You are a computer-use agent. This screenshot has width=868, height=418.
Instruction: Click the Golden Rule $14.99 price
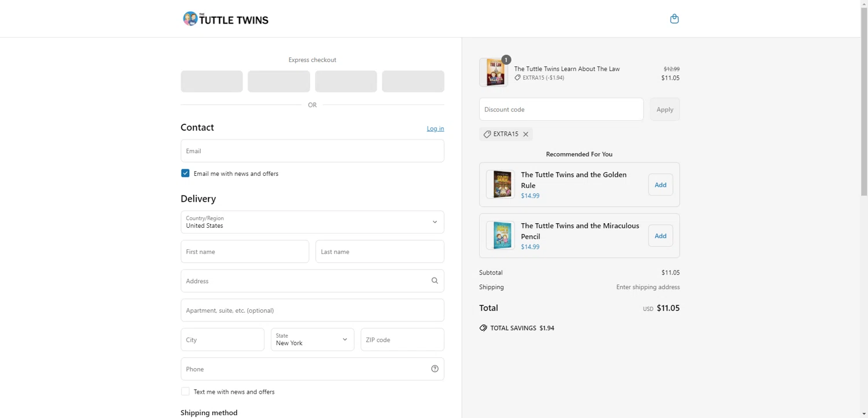tap(530, 196)
